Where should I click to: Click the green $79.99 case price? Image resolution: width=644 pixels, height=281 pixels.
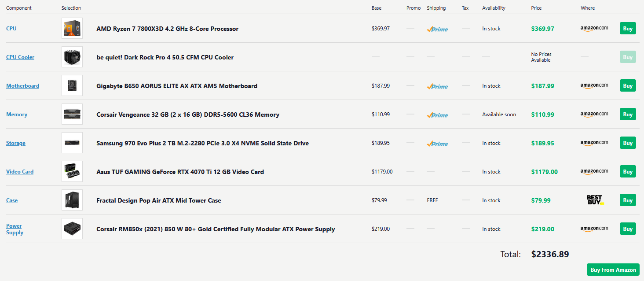point(541,200)
